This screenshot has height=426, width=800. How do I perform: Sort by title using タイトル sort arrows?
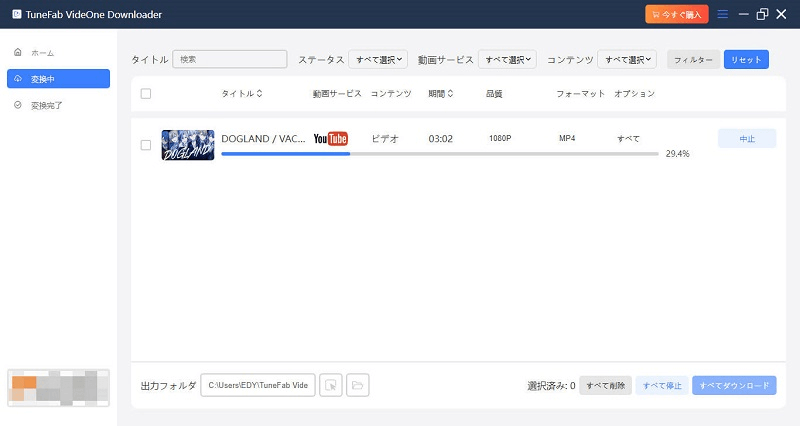click(x=259, y=94)
